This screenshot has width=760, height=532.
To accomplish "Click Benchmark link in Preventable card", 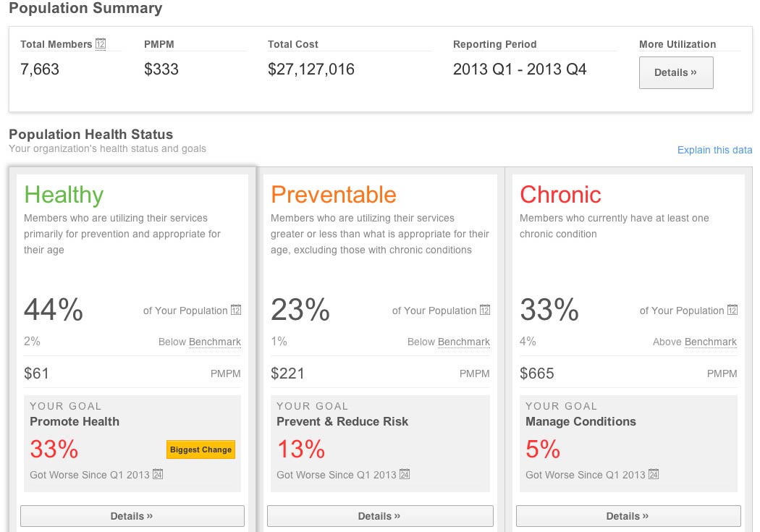I will tap(464, 342).
